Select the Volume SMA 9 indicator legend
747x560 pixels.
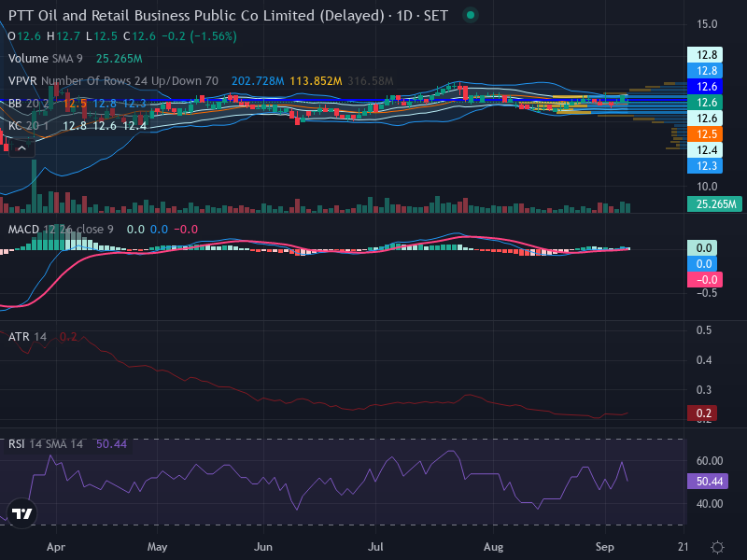45,59
